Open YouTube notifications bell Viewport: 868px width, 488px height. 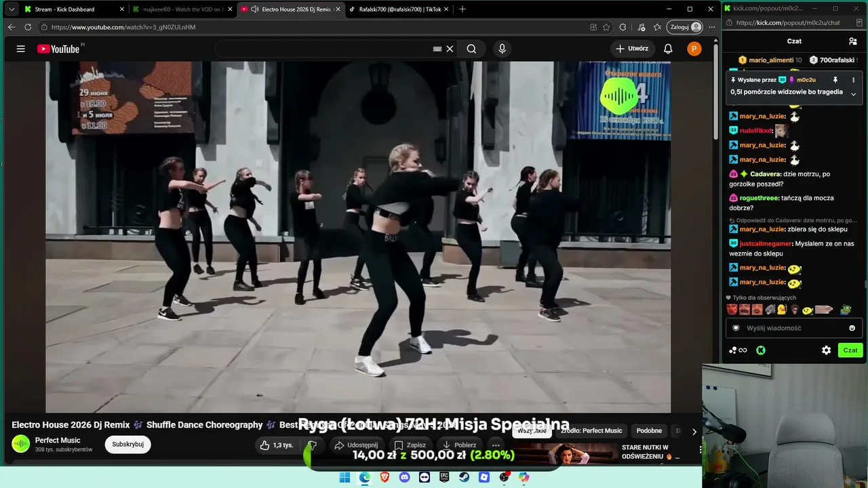pyautogui.click(x=668, y=49)
